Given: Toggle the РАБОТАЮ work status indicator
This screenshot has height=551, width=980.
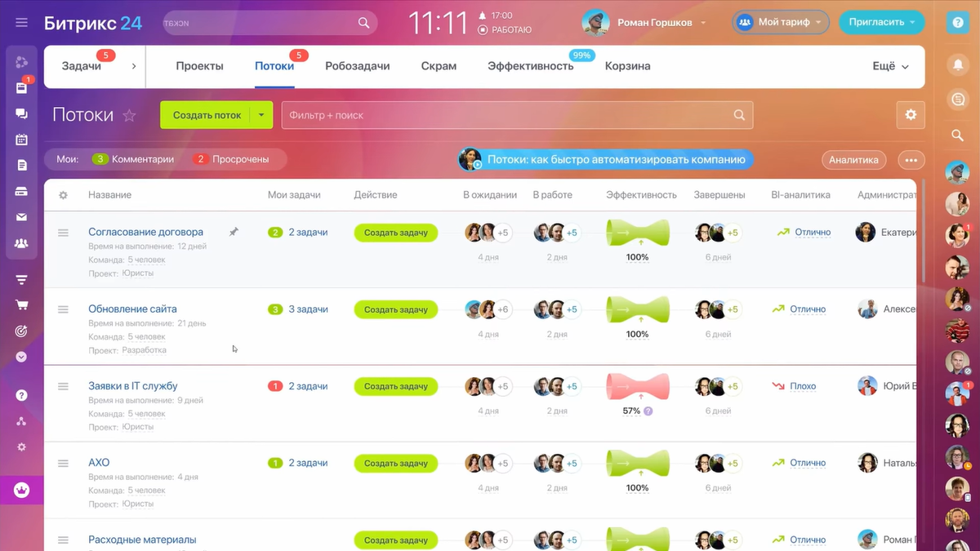Looking at the screenshot, I should [x=505, y=30].
